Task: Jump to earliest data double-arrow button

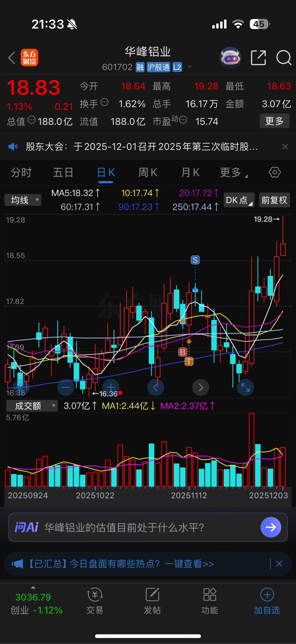Action: tap(20, 387)
